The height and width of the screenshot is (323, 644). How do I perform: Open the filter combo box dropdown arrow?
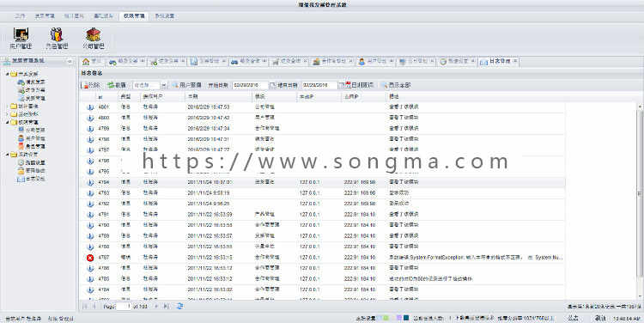(164, 85)
